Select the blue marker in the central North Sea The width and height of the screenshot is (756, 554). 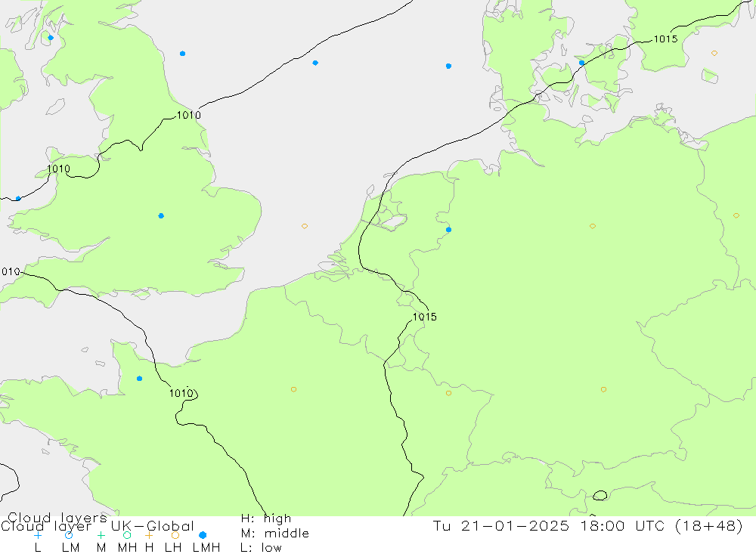[x=315, y=63]
